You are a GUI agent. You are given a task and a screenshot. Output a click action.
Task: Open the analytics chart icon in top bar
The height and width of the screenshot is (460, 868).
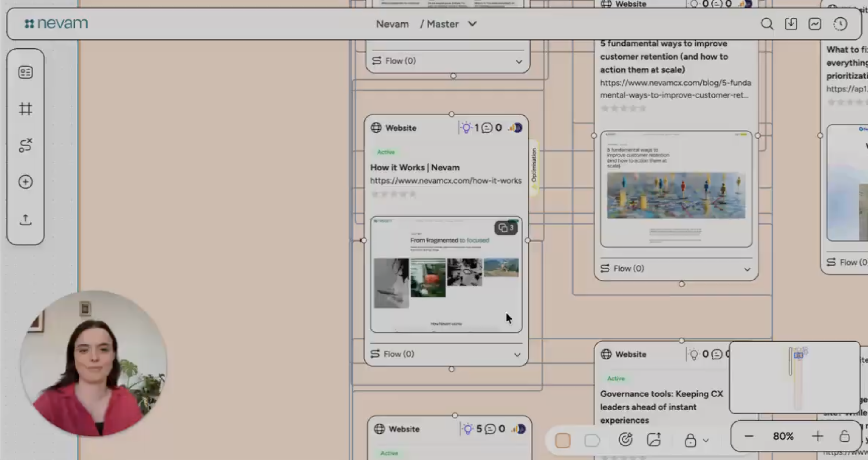(x=815, y=24)
